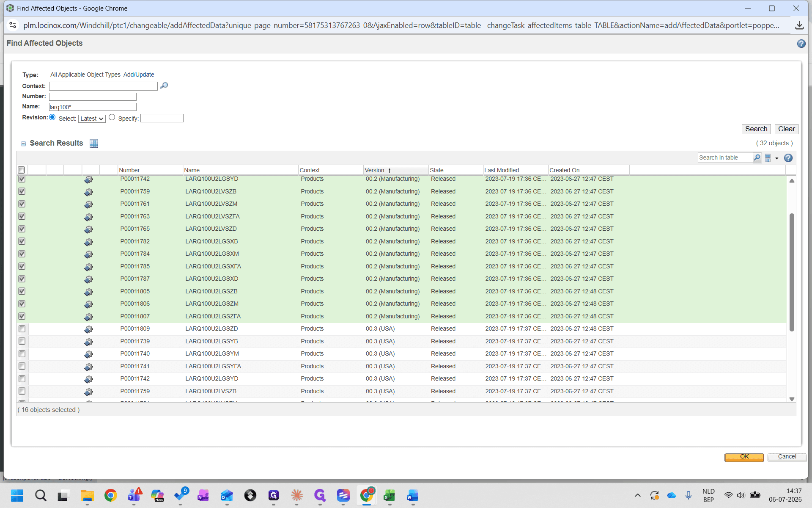This screenshot has width=812, height=508.
Task: Toggle the select-all header checkbox
Action: (x=22, y=170)
